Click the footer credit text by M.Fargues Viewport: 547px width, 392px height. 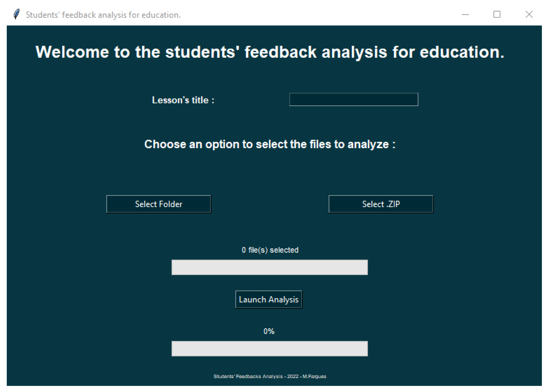point(270,376)
